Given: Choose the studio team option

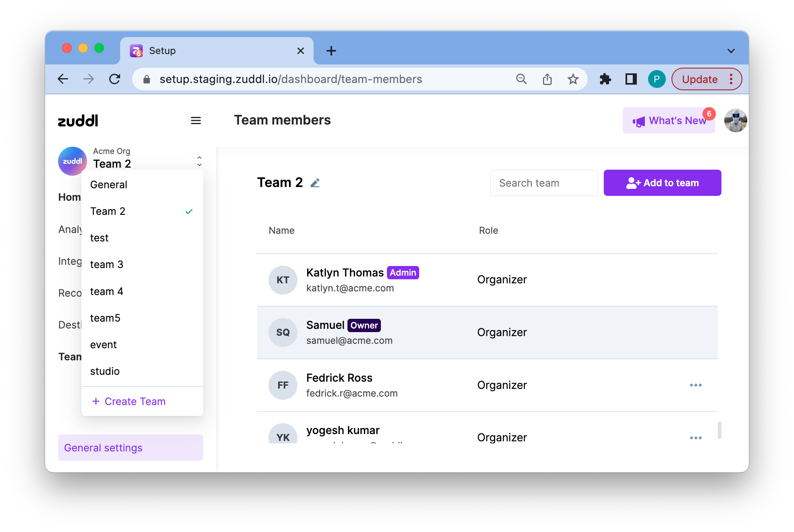Looking at the screenshot, I should 105,371.
